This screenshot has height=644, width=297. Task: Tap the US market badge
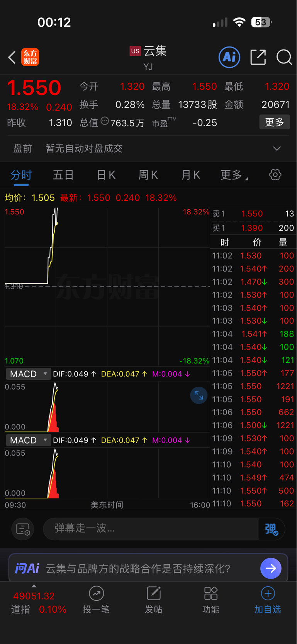pos(135,51)
